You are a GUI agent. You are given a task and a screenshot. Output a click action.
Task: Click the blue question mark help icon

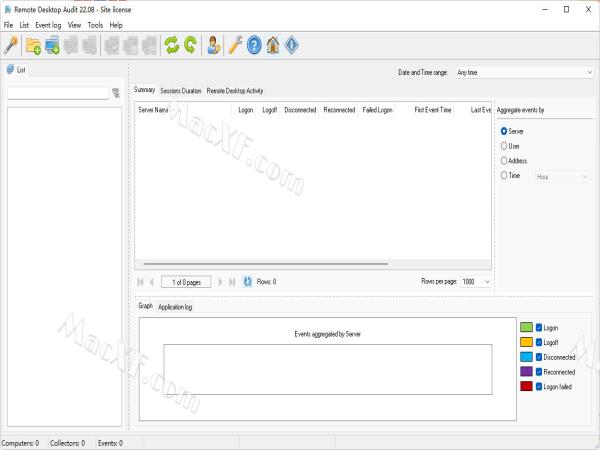pos(254,45)
